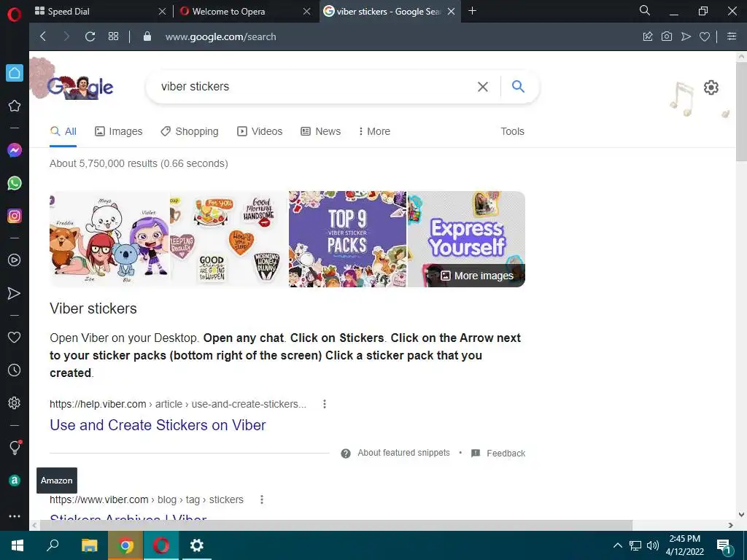The image size is (747, 560).
Task: Open the lightbulb tips icon in sidebar
Action: pos(15,447)
